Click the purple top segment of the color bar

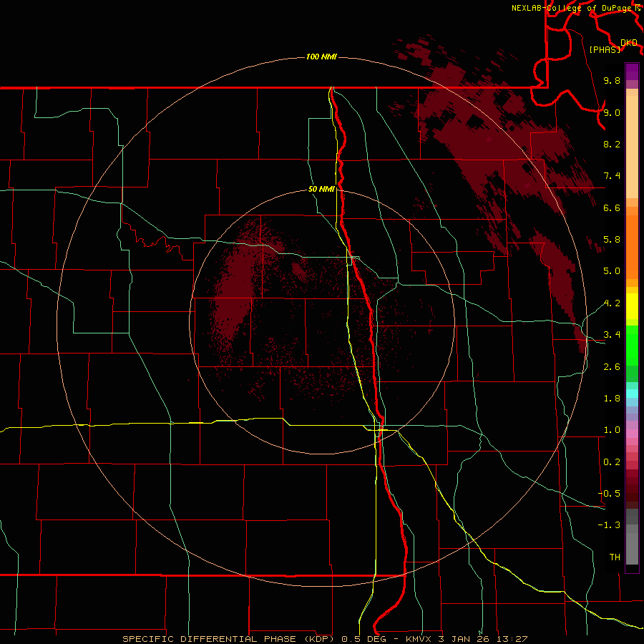pos(632,72)
